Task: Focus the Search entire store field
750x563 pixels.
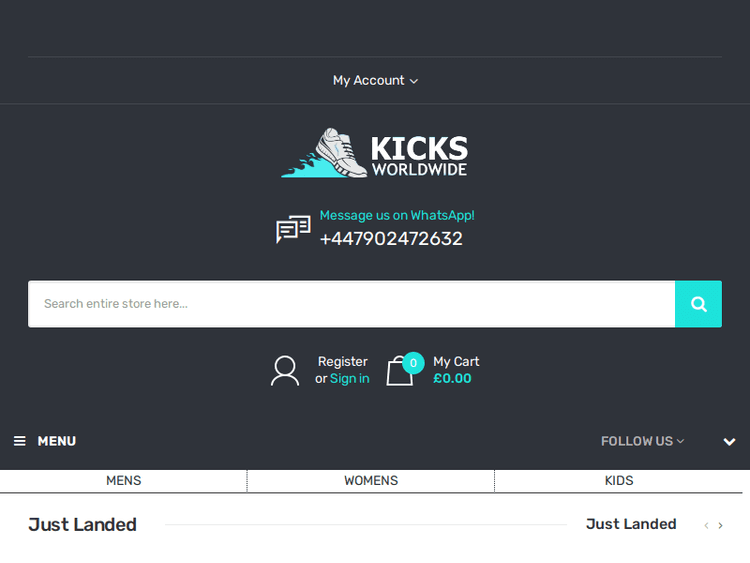Action: (352, 304)
